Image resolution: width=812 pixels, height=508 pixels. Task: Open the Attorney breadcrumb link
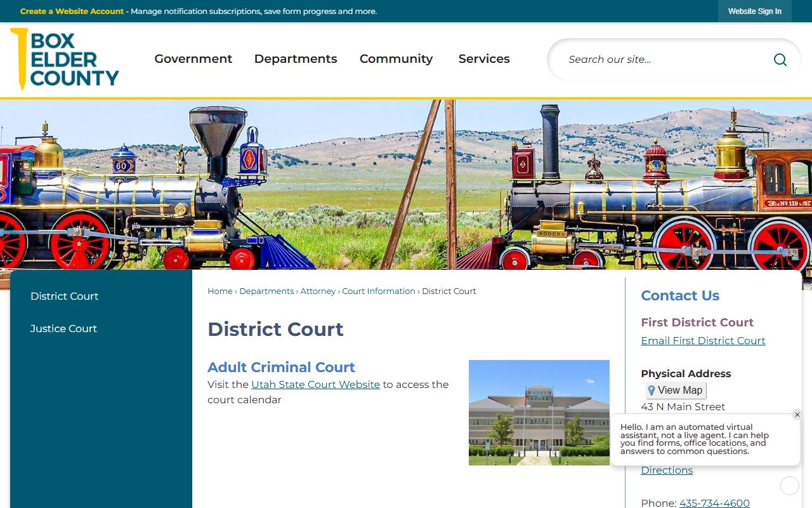pos(318,291)
